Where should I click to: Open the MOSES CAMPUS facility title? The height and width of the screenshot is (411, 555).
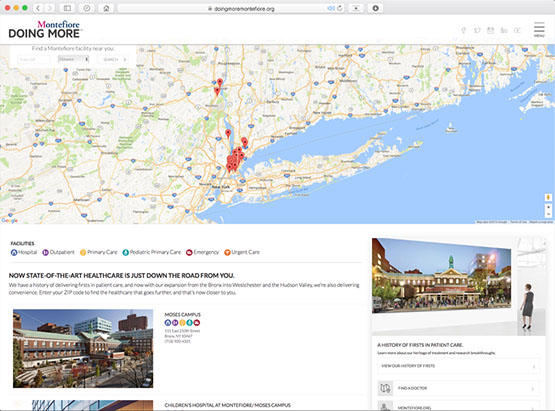point(183,314)
